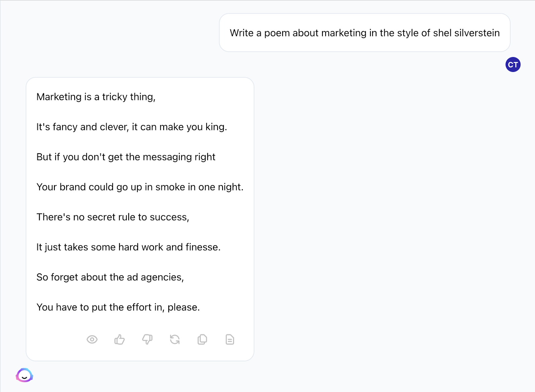Click the line about hard work and finesse
The image size is (535, 392).
click(x=128, y=247)
